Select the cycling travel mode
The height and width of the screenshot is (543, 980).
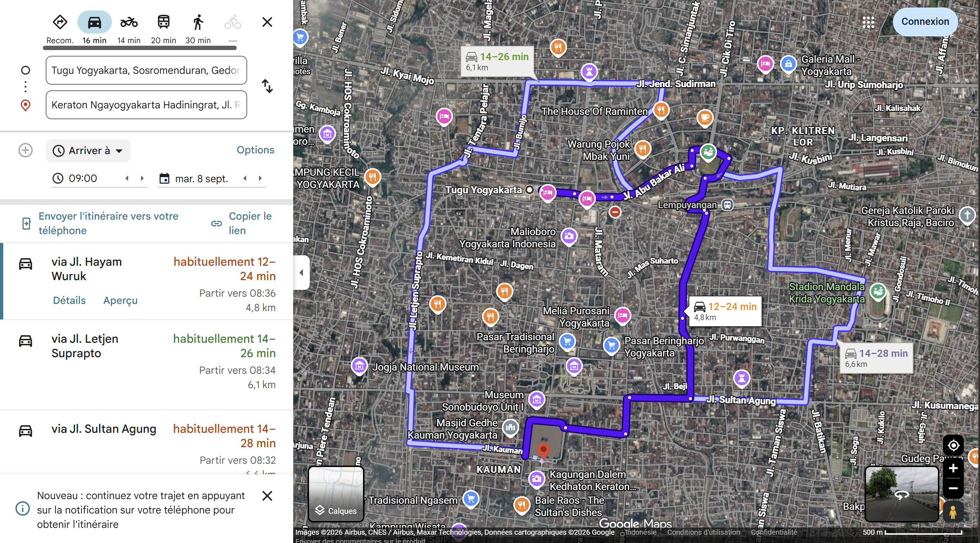(232, 22)
